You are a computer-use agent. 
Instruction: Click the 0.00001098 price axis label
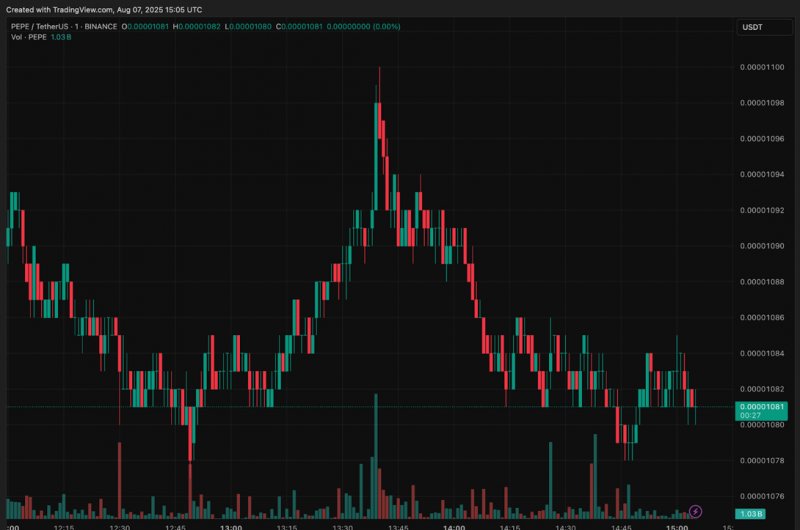(x=762, y=103)
